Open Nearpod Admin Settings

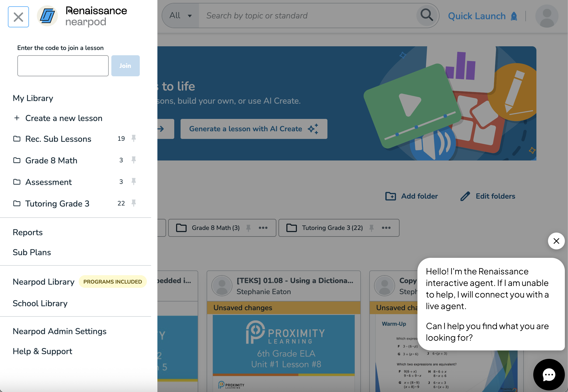click(x=59, y=331)
